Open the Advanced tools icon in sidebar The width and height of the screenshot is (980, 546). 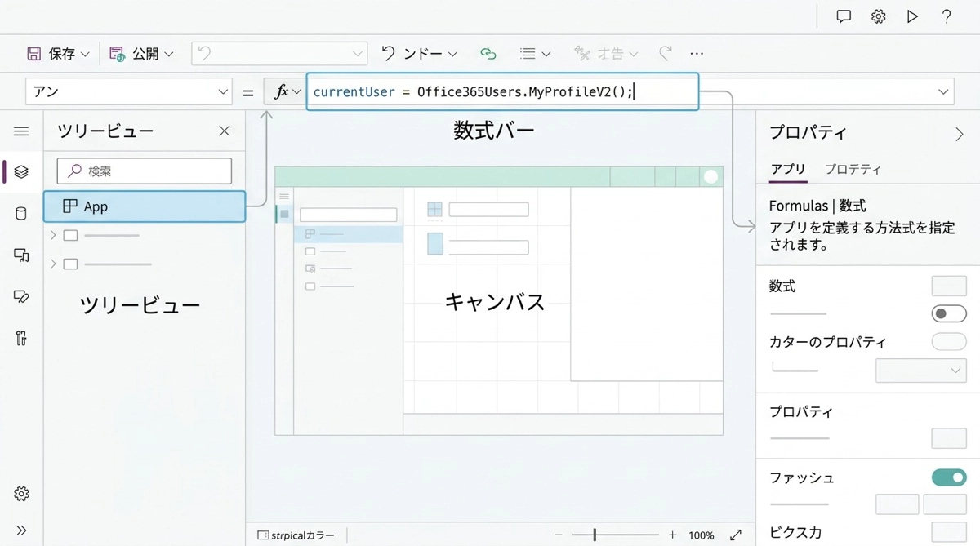pyautogui.click(x=21, y=338)
